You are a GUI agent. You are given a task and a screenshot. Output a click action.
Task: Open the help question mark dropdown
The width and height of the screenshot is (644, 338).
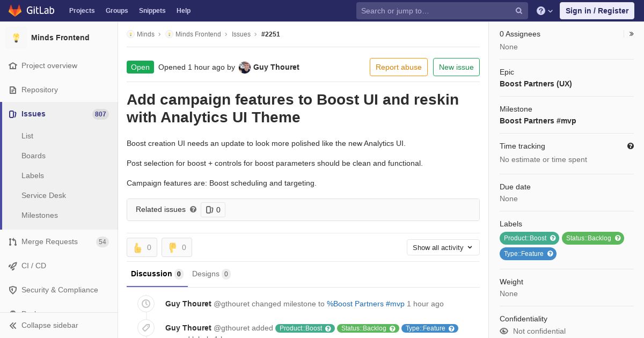(x=545, y=11)
